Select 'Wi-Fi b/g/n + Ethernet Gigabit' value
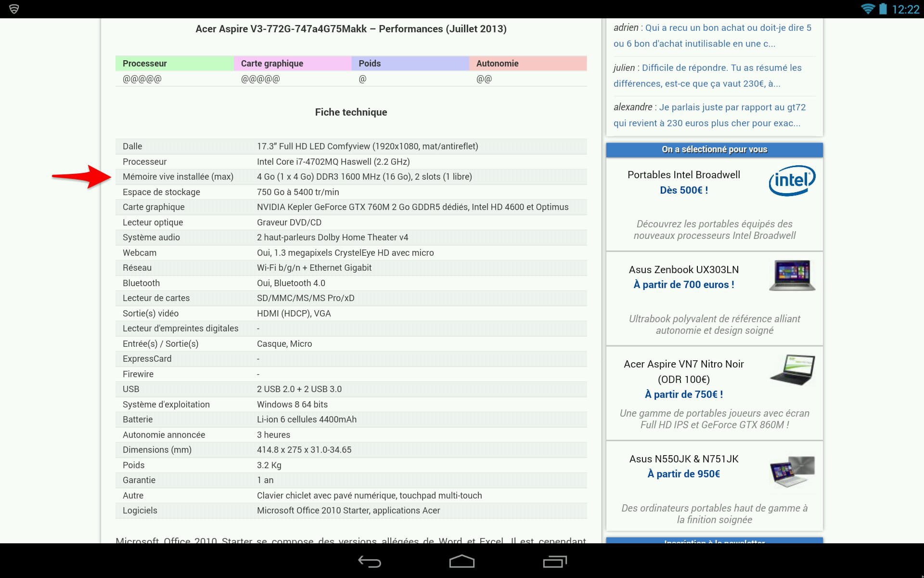This screenshot has height=578, width=924. (314, 268)
